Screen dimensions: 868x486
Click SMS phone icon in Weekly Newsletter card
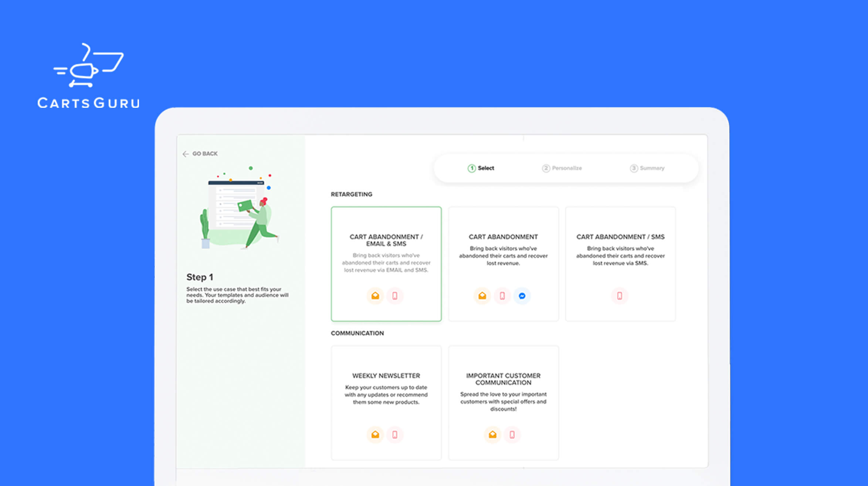click(395, 435)
